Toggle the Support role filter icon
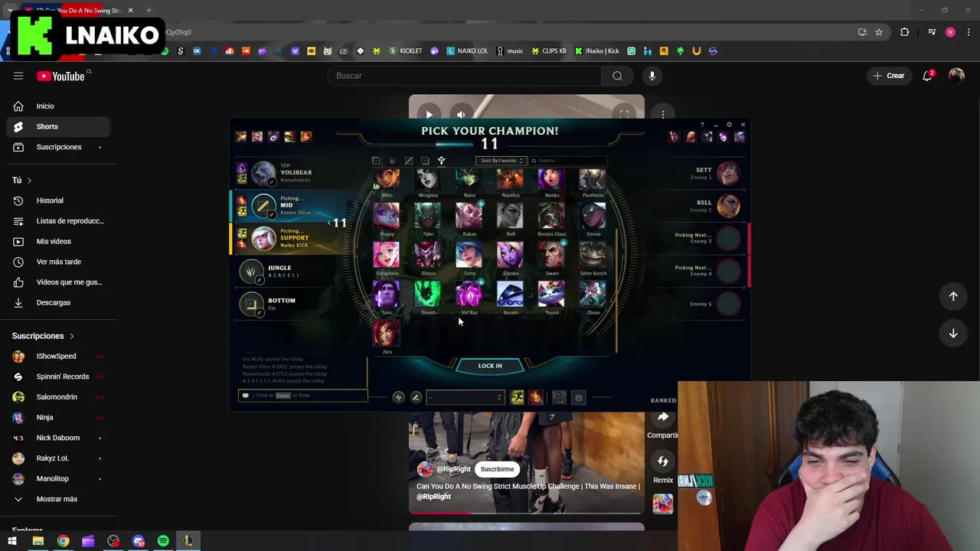This screenshot has width=980, height=551. point(441,161)
